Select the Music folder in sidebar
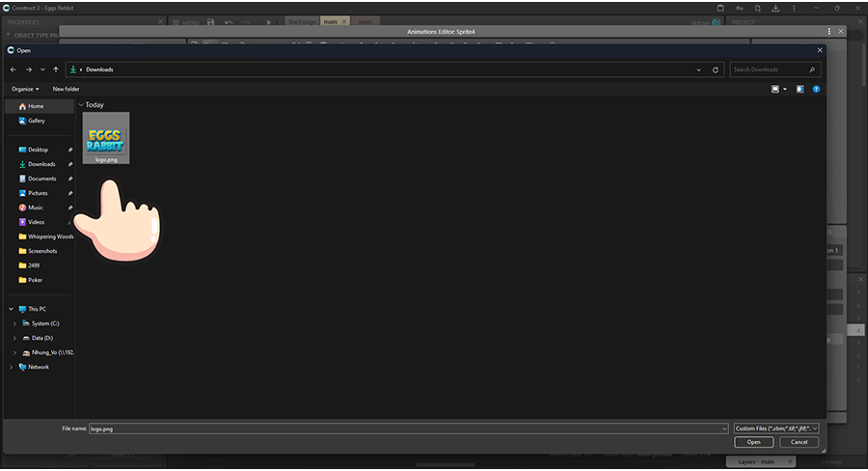Viewport: 868px width, 471px height. (35, 208)
